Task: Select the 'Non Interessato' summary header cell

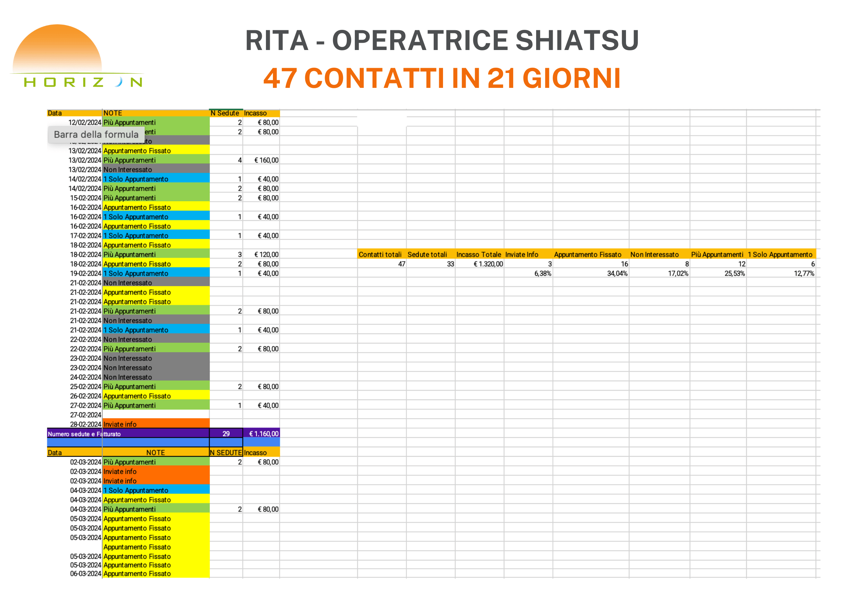Action: 654,255
